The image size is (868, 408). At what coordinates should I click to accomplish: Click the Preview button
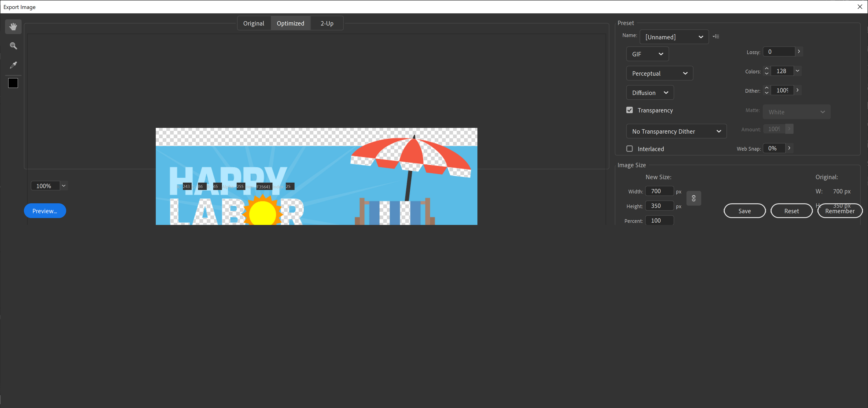[45, 210]
